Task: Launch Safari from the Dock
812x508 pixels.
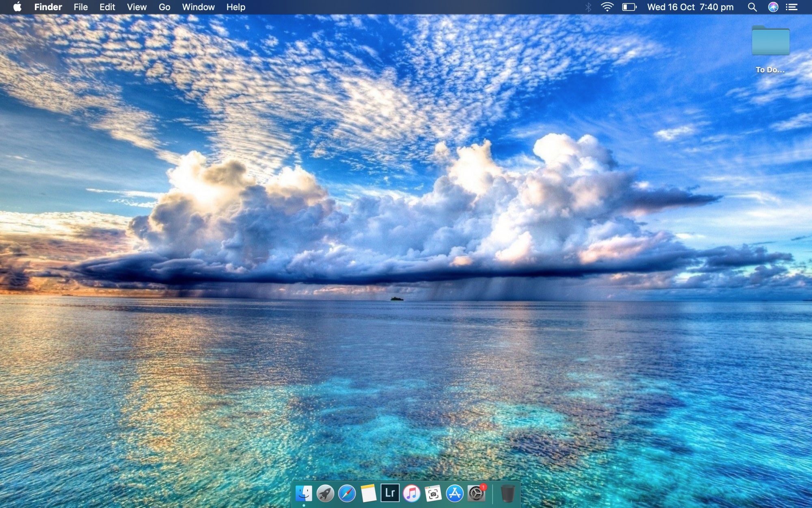Action: pyautogui.click(x=347, y=493)
